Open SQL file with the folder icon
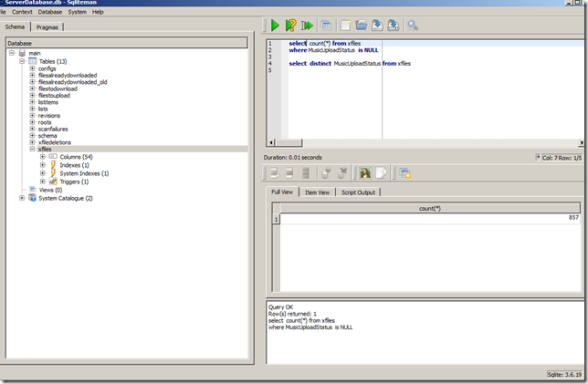This screenshot has height=384, width=588. point(362,26)
